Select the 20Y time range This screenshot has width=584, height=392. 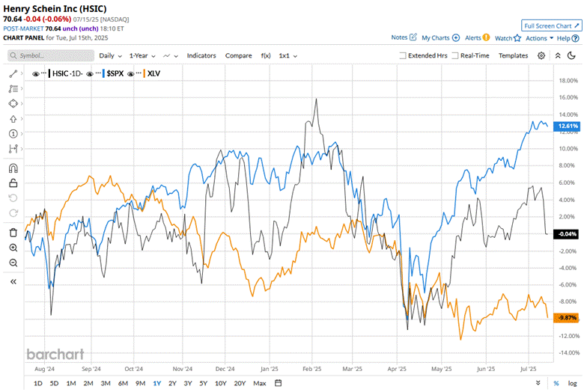coord(240,383)
